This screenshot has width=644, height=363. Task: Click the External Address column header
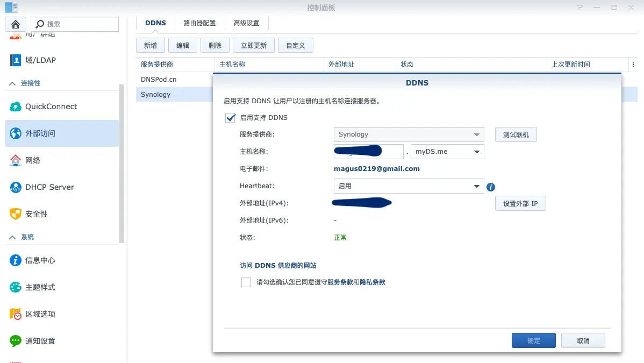click(360, 65)
